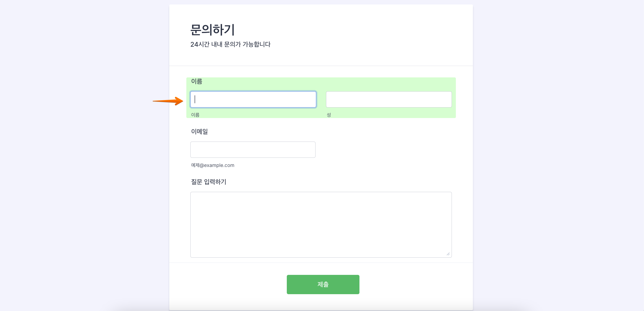Viewport: 644px width, 311px height.
Task: Select the 성 (last name) field
Action: tap(389, 99)
